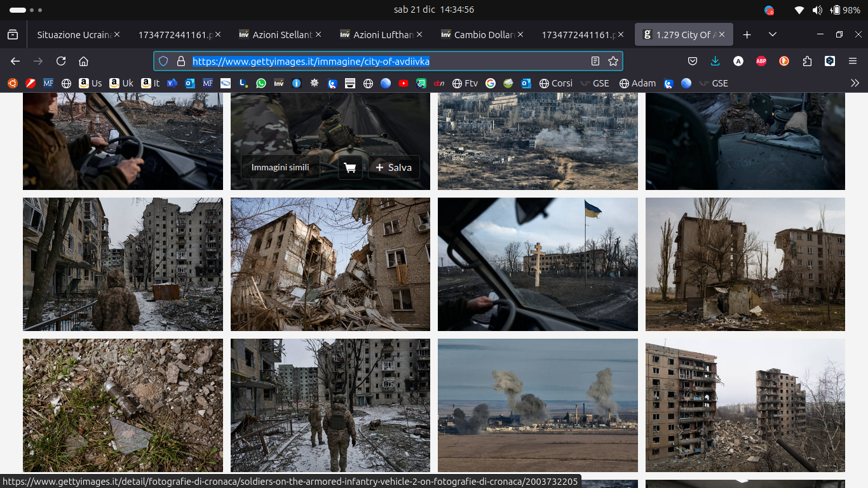
Task: Show more bookmarks chevron
Action: click(x=855, y=83)
